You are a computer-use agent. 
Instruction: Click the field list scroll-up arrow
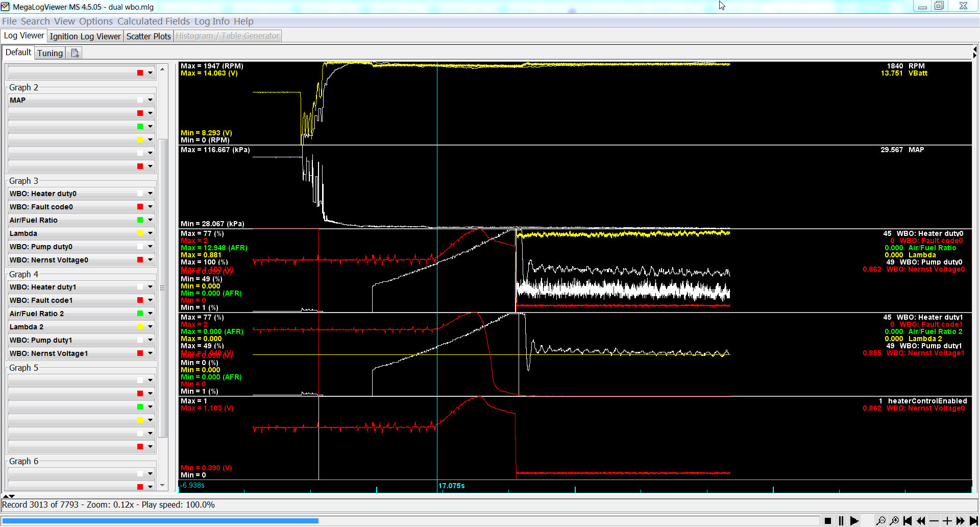(x=163, y=69)
